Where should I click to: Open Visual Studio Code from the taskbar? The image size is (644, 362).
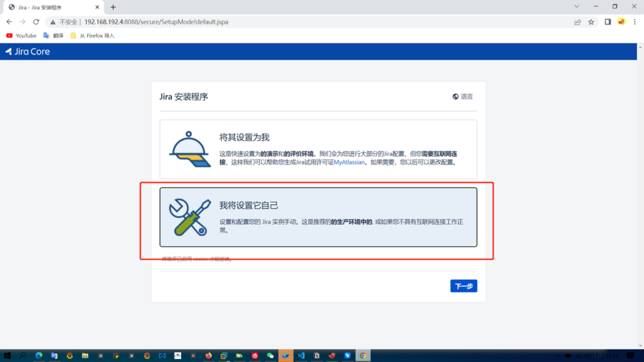pos(301,356)
